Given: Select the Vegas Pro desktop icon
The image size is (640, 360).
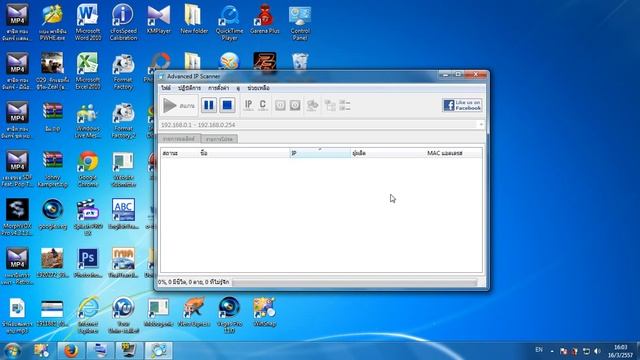Looking at the screenshot, I should pyautogui.click(x=229, y=315).
